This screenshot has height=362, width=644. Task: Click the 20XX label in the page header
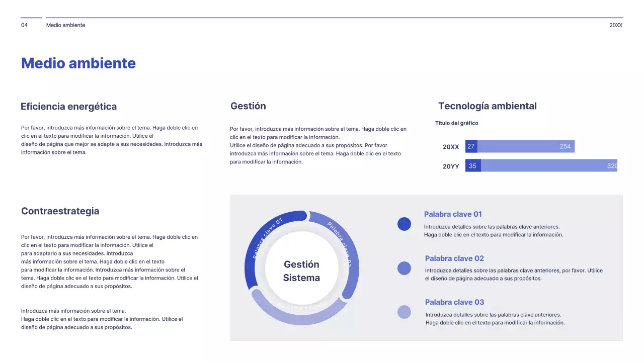[615, 25]
